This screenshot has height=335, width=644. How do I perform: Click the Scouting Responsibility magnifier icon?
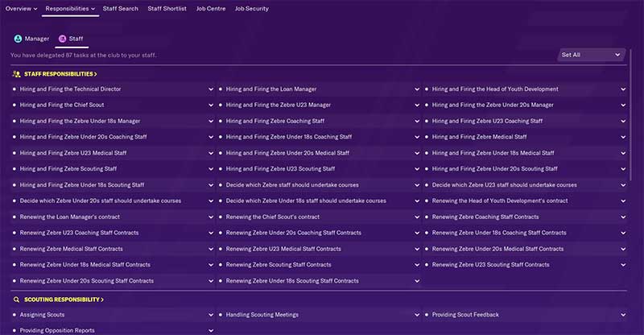tap(16, 300)
